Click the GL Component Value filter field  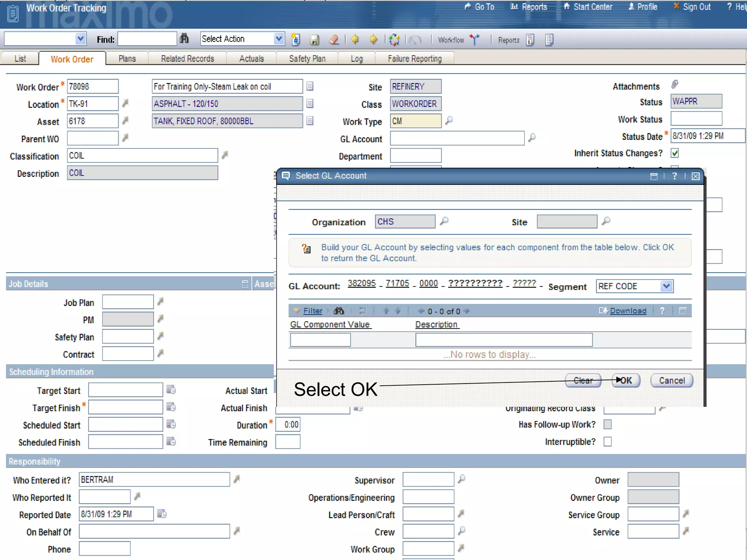(320, 340)
